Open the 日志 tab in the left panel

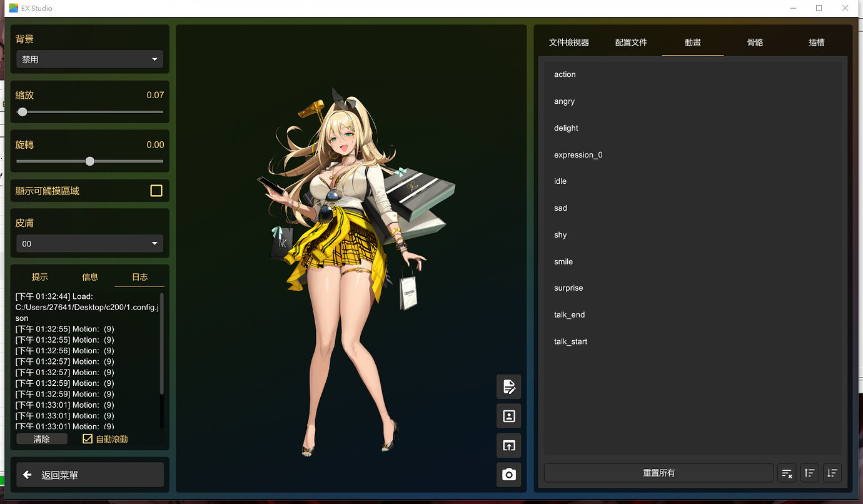[139, 276]
